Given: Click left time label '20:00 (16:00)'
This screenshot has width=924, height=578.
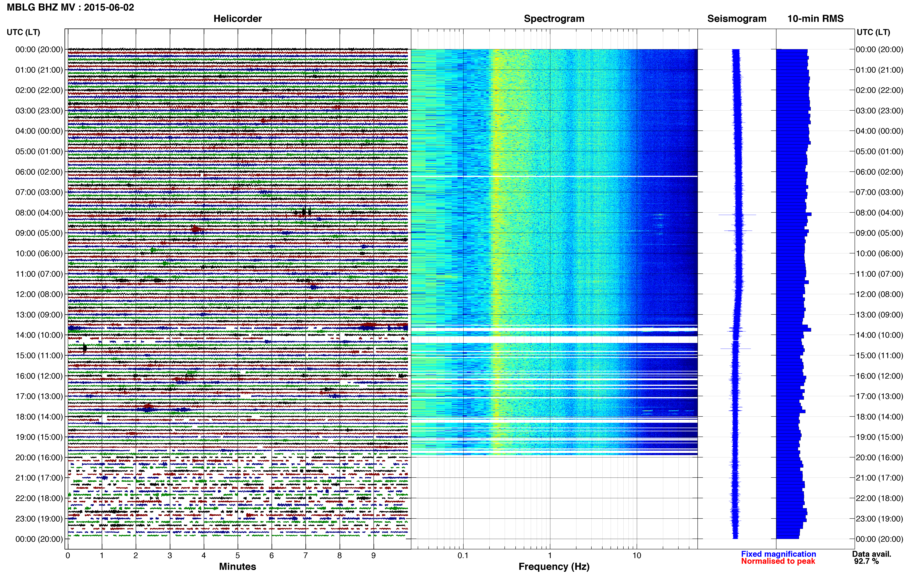Looking at the screenshot, I should pos(39,458).
